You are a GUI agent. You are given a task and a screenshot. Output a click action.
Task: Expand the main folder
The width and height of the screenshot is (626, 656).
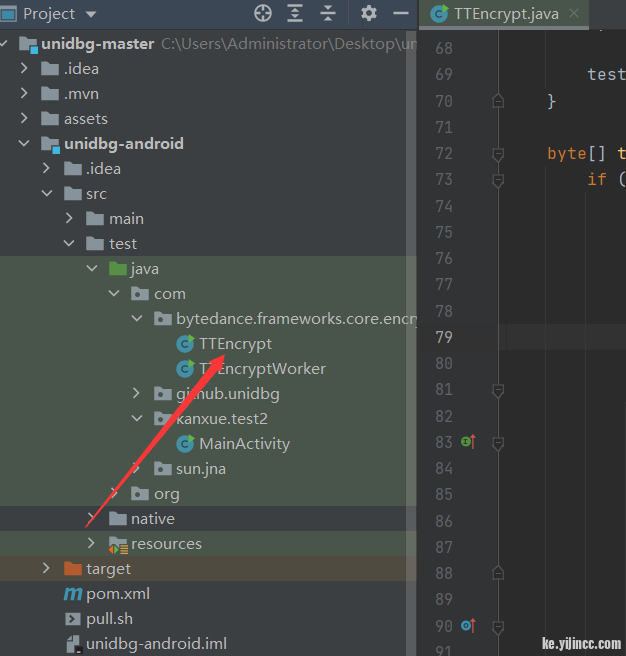(69, 218)
